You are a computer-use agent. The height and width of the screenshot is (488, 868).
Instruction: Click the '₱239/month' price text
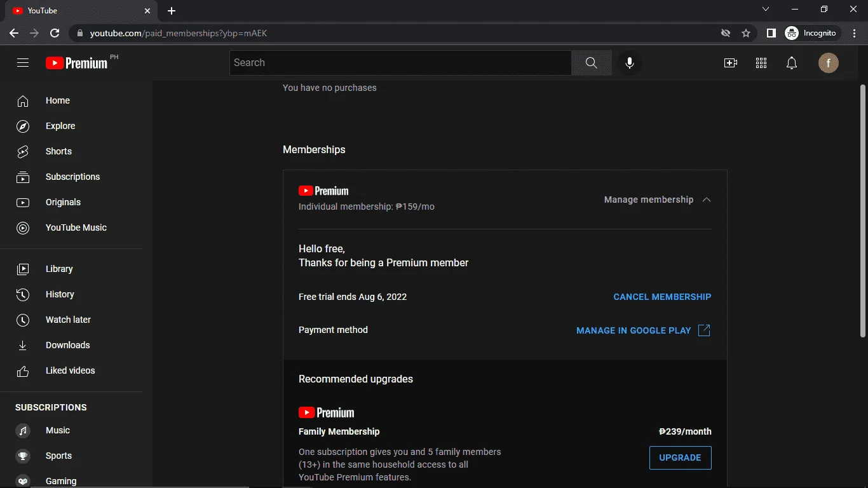[685, 431]
